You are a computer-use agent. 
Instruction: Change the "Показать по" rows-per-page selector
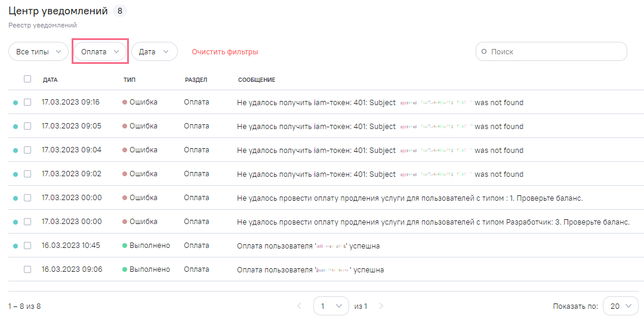620,306
